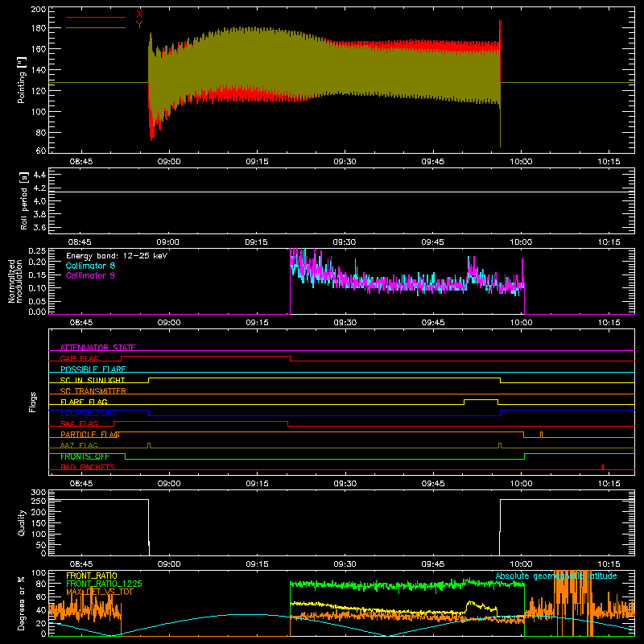Click the BAD_PACKETS spike near 10:14
This screenshot has width=644, height=644.
(x=603, y=467)
